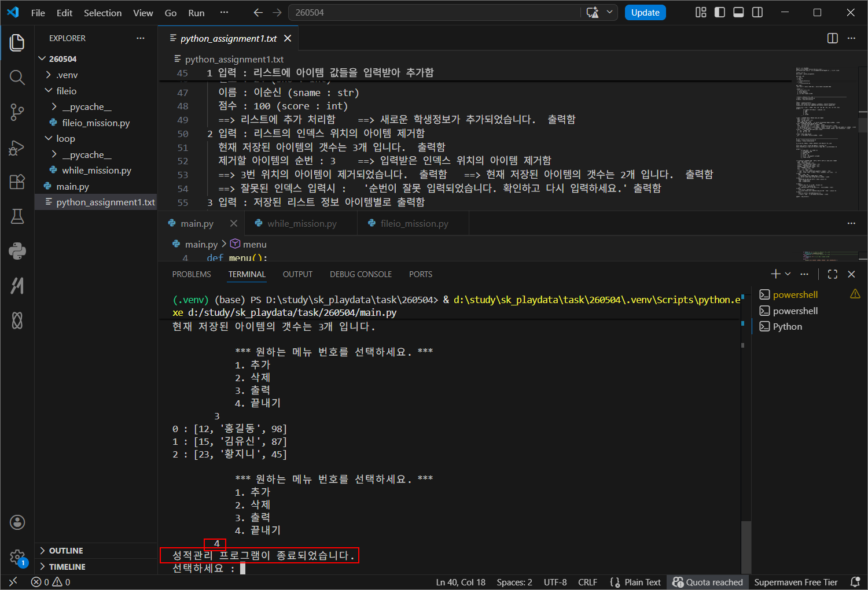Toggle the bottom panel visibility

(x=738, y=13)
